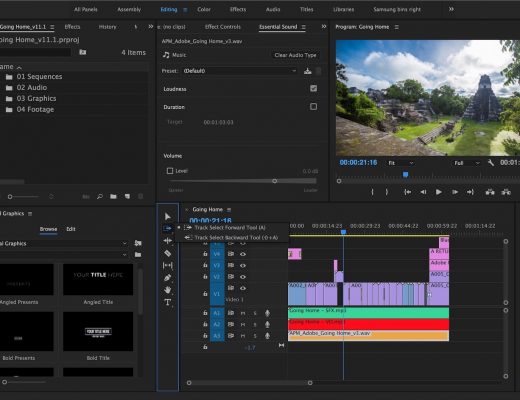Open the Full playback resolution dropdown

click(467, 163)
